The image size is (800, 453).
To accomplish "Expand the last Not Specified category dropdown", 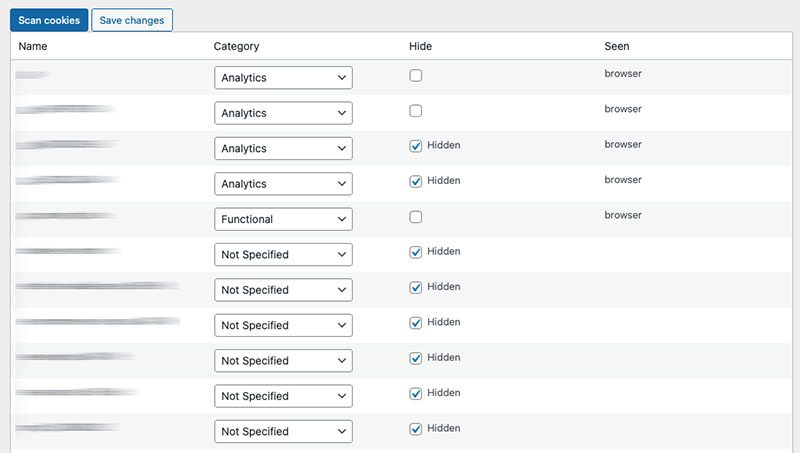I will [x=283, y=432].
